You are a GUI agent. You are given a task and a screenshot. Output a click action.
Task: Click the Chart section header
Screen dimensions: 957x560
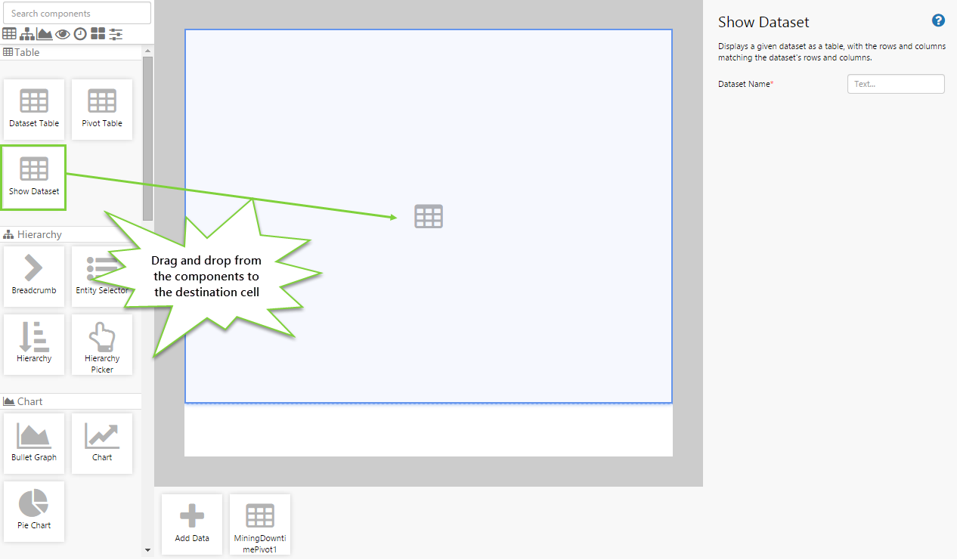pos(71,401)
